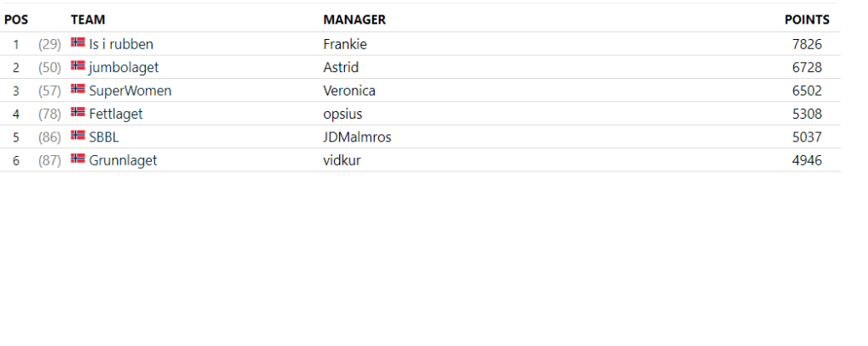Sort by the POINTS column header
Image resolution: width=868 pixels, height=346 pixels.
coord(807,20)
